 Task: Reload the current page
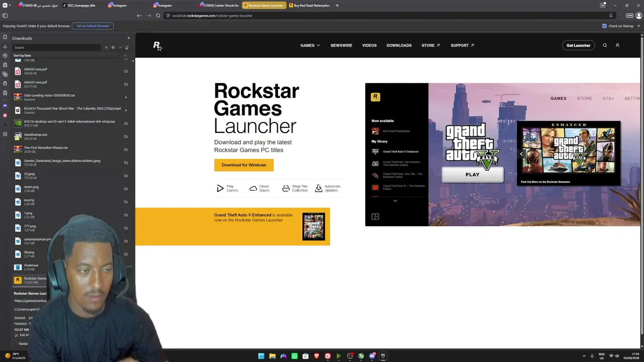coord(158,16)
